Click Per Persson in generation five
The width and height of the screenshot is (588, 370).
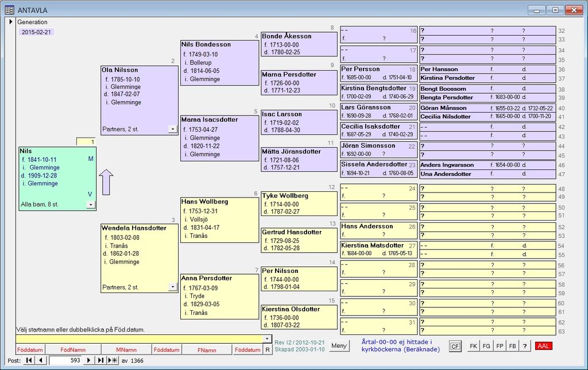click(x=361, y=69)
